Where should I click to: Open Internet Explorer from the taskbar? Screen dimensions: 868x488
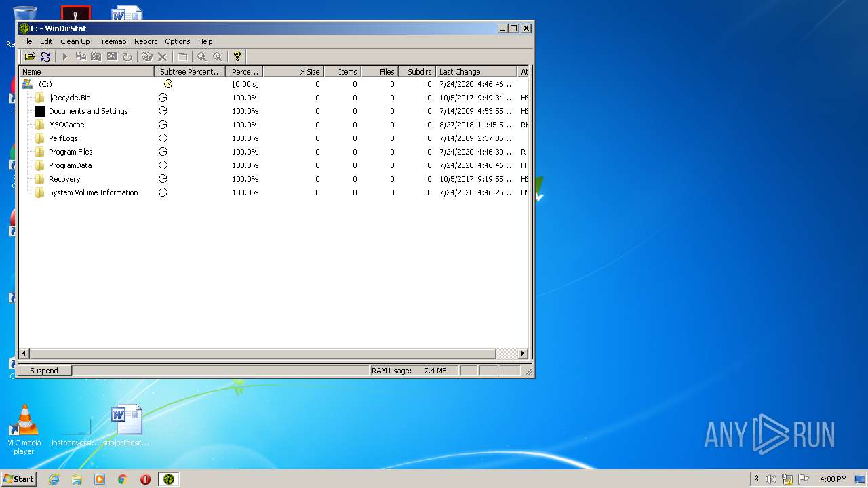54,479
